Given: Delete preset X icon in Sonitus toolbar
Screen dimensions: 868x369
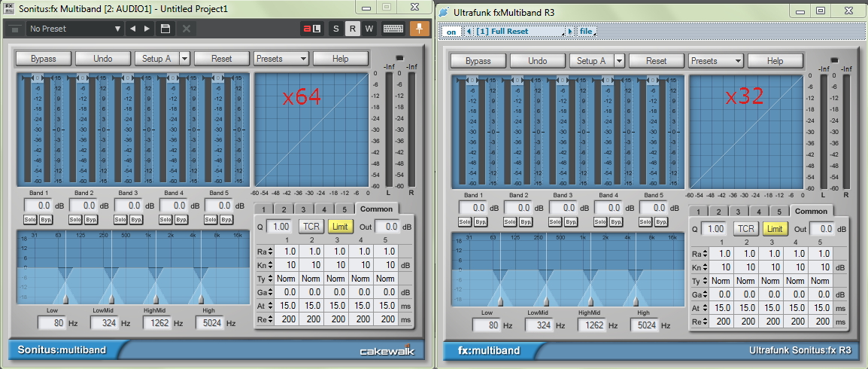Looking at the screenshot, I should pos(187,29).
